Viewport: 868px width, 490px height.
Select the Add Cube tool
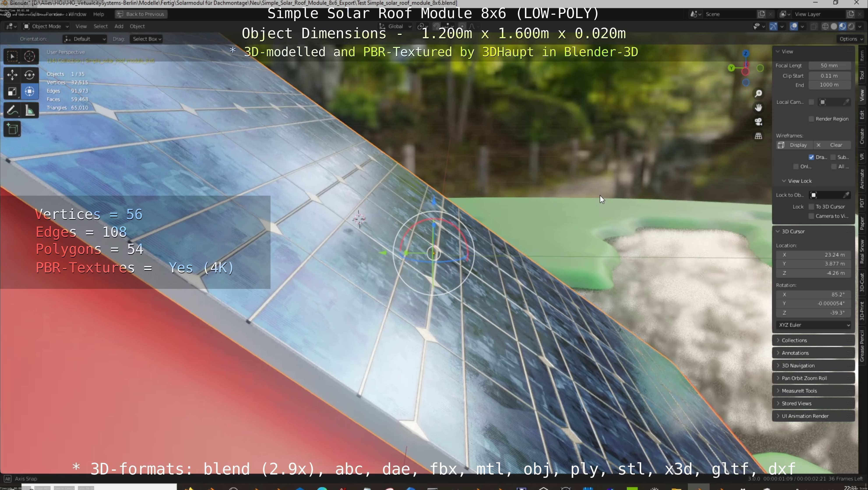[x=12, y=129]
